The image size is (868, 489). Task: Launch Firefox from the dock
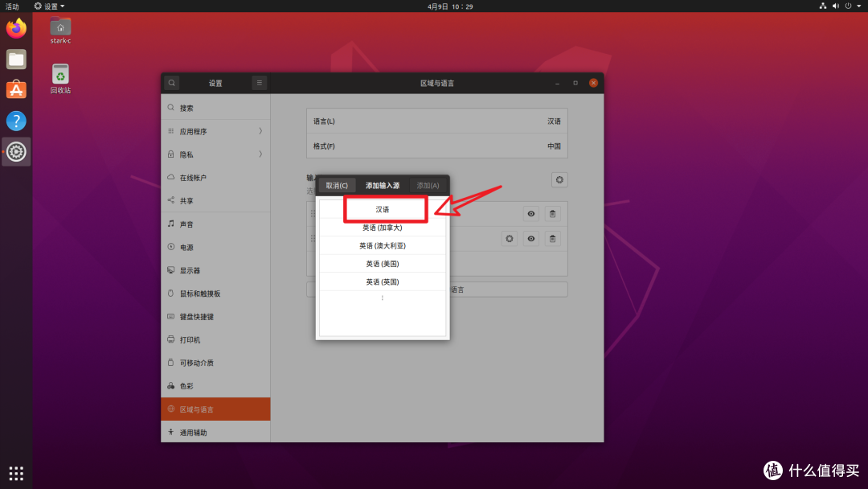15,27
